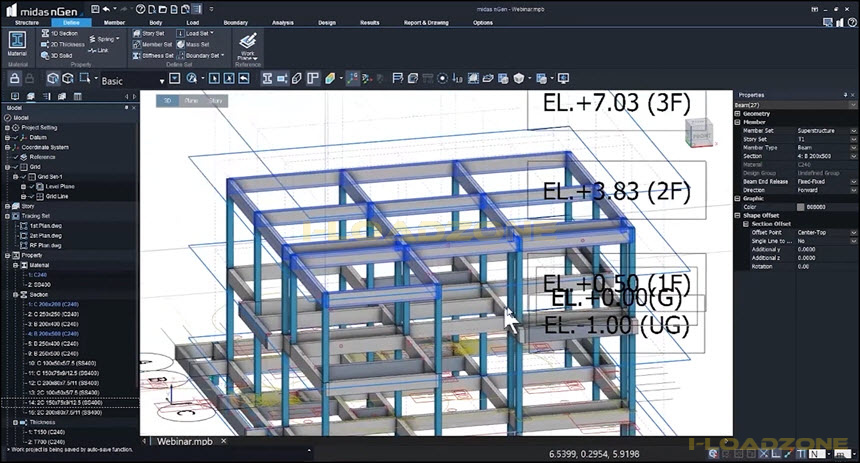Toggle the Grid Line visibility checkmark
This screenshot has width=860, height=463.
(31, 196)
